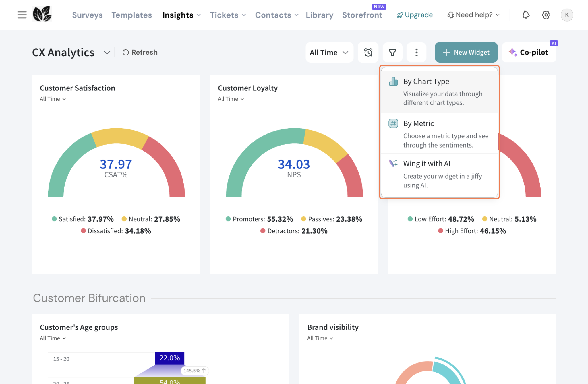Open the settings gear icon
Image resolution: width=588 pixels, height=384 pixels.
tap(546, 15)
